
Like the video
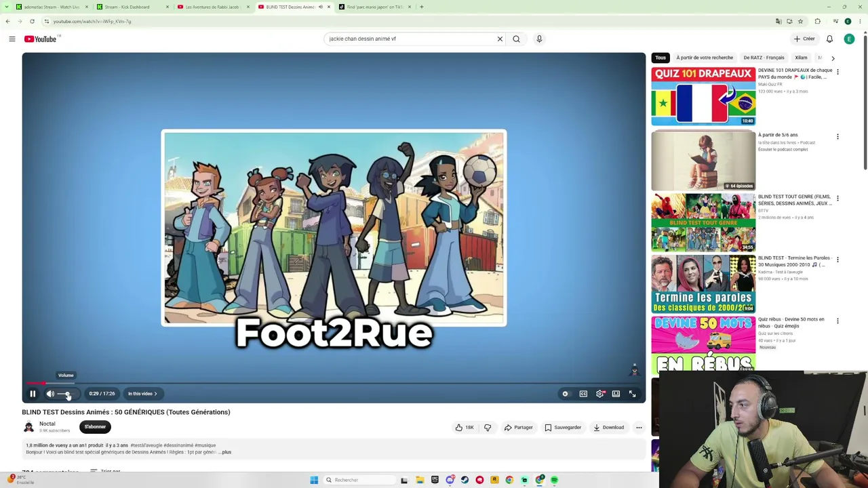465,428
